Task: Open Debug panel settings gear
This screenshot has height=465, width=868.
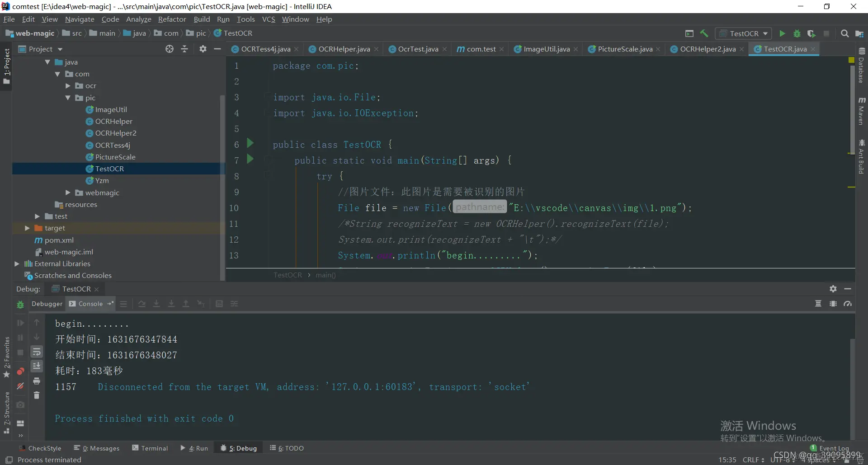Action: 833,289
